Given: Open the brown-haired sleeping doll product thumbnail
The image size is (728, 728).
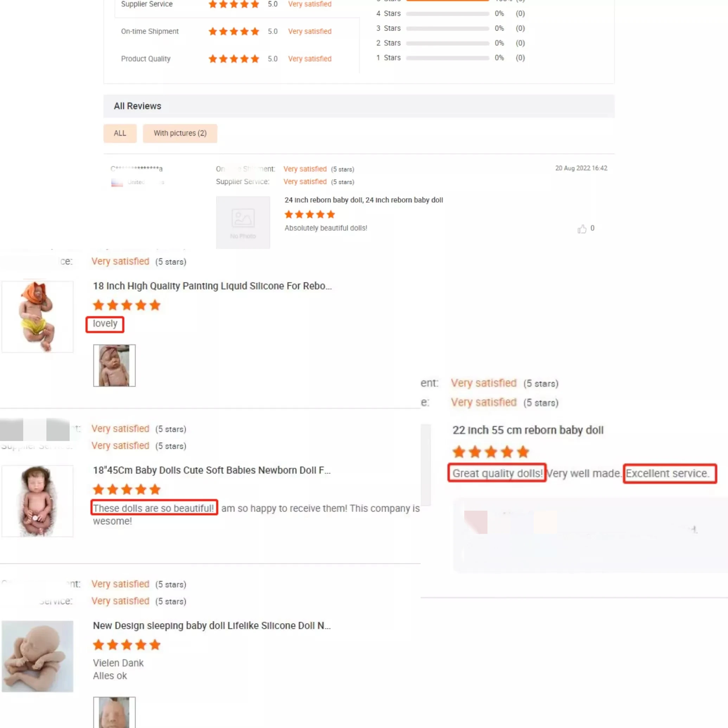Looking at the screenshot, I should (37, 501).
